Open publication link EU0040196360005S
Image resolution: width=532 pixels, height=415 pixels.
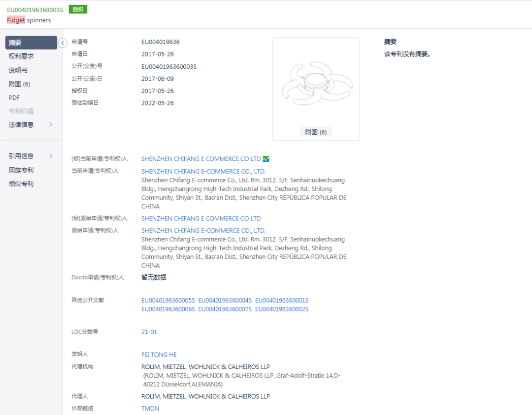point(169,300)
